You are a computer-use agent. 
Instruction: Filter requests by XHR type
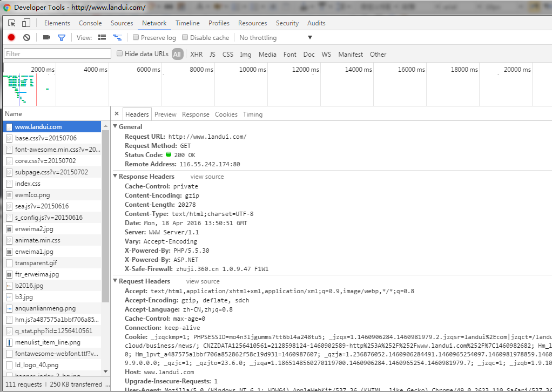[196, 54]
